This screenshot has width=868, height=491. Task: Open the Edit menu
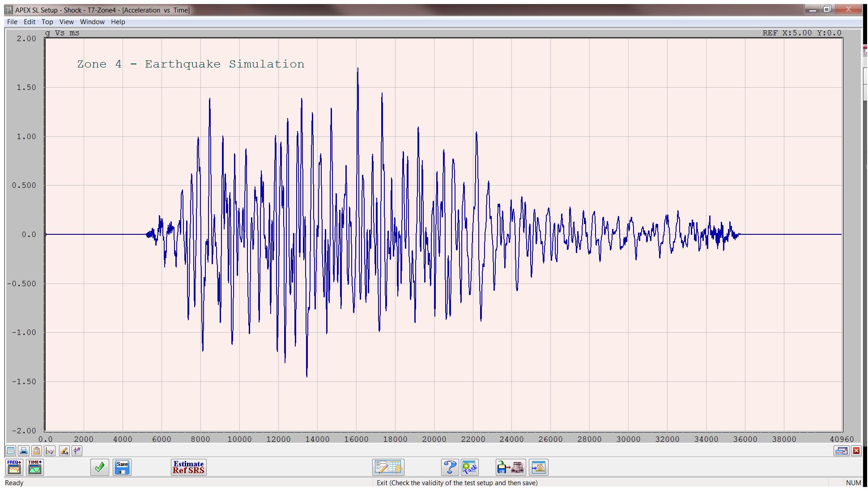point(30,22)
